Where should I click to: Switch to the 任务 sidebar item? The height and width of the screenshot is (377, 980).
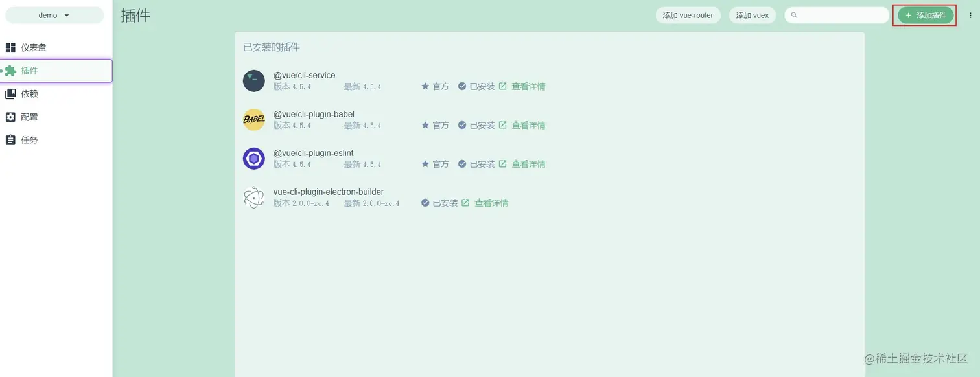click(56, 140)
